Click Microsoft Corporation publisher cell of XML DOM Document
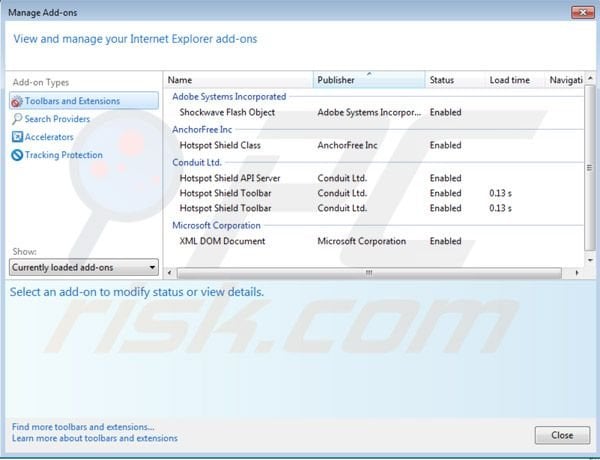Viewport: 600px width, 460px height. click(362, 241)
